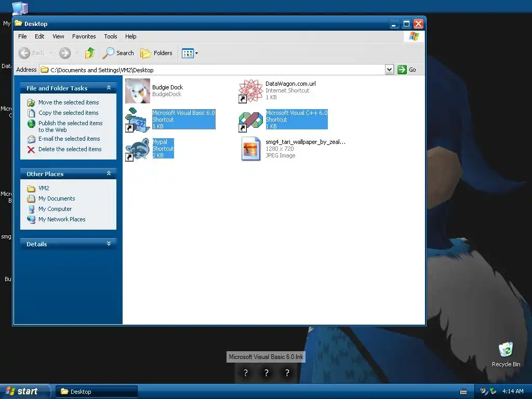Click the second system tray icon

[493, 392]
